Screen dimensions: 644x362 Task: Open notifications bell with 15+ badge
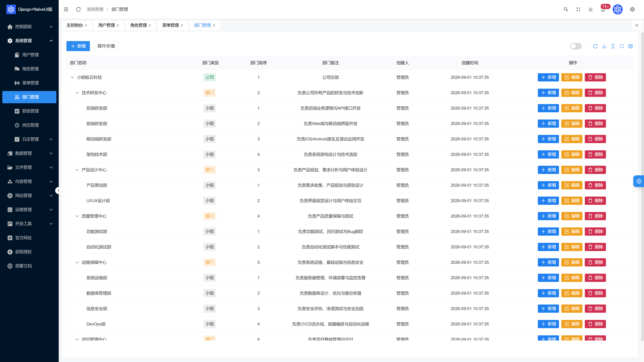point(603,10)
